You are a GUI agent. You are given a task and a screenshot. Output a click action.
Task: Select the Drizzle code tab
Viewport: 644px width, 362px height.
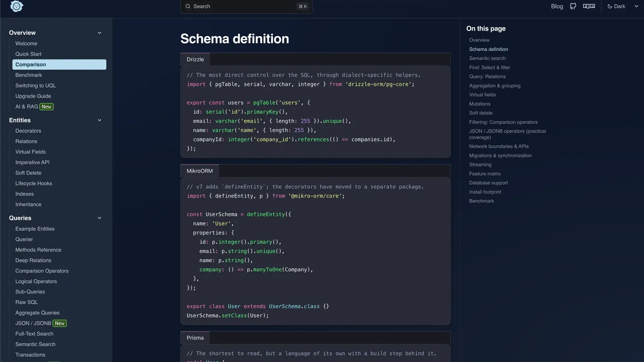coord(195,60)
